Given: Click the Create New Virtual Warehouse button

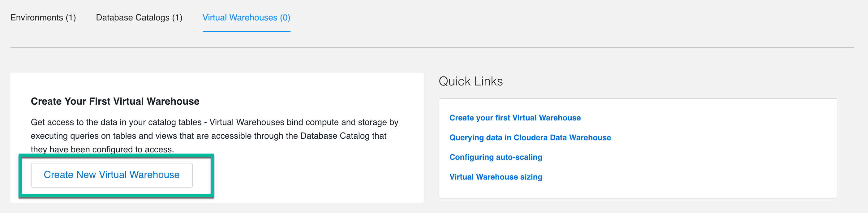Looking at the screenshot, I should 112,175.
